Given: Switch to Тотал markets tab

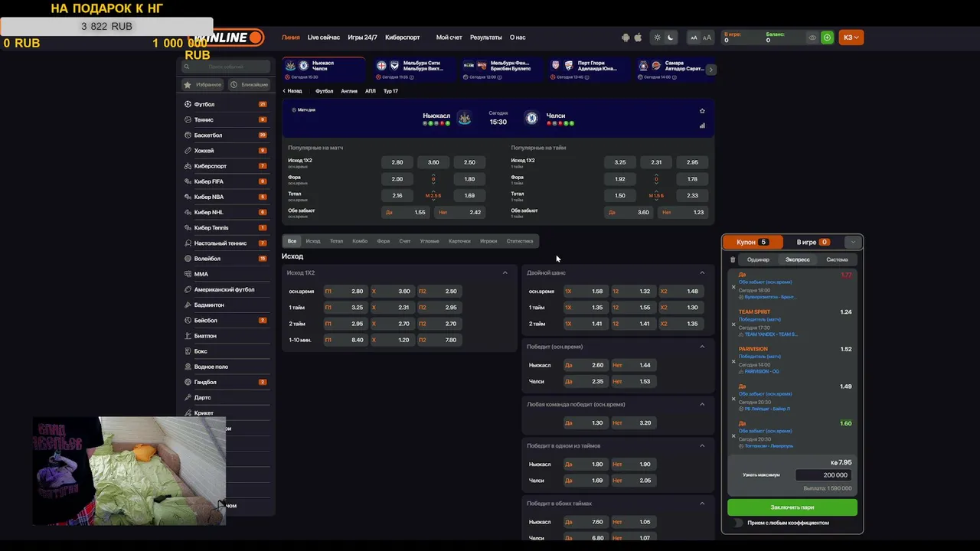Looking at the screenshot, I should click(x=336, y=241).
